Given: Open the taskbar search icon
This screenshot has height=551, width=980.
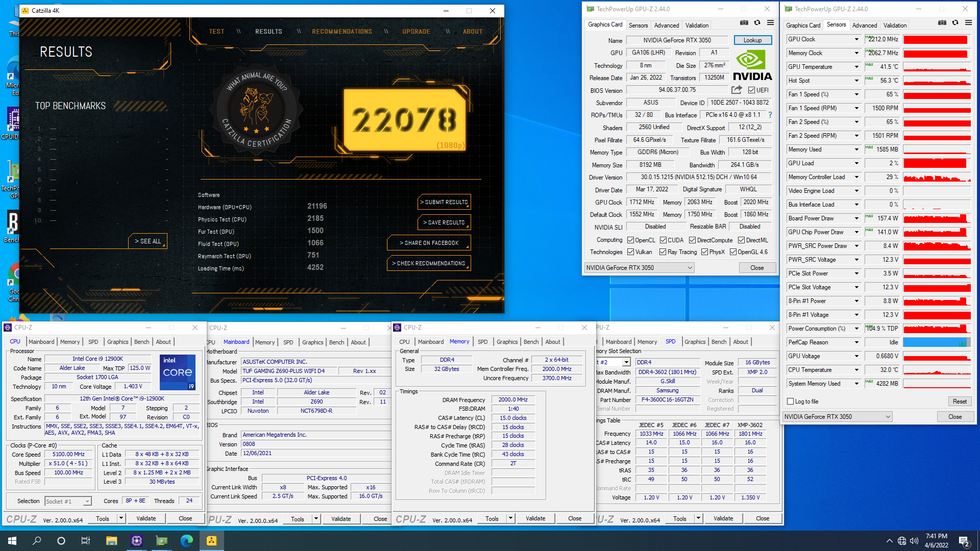Looking at the screenshot, I should [x=37, y=540].
